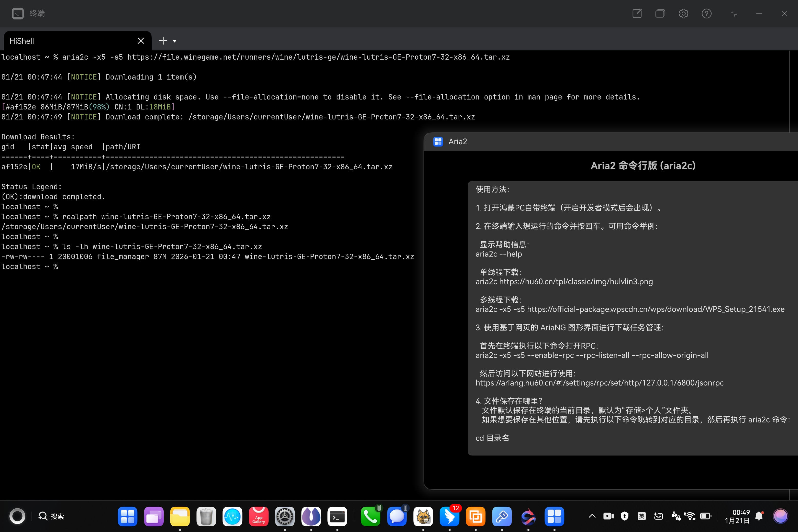Open the purple tulip-shaped app in dock
798x532 pixels.
311,516
